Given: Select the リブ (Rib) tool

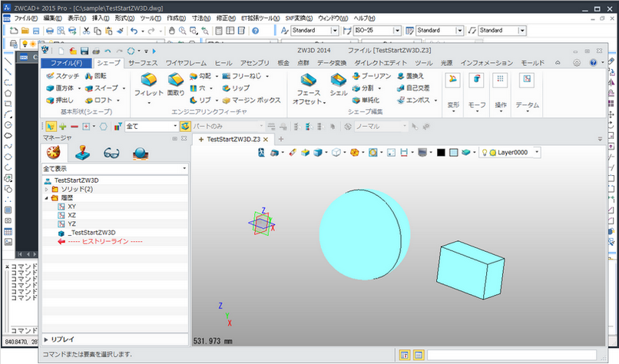Looking at the screenshot, I should pos(200,101).
